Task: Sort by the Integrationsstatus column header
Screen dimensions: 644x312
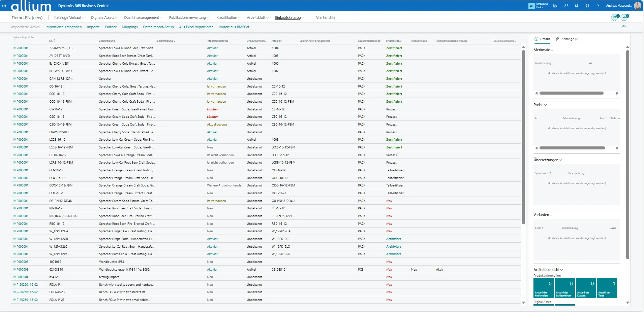Action: tap(217, 41)
